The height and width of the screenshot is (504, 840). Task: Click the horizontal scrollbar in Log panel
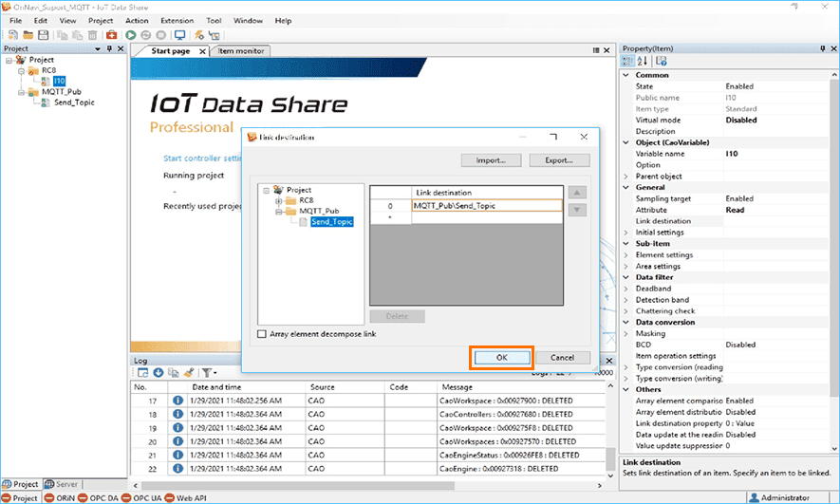(297, 486)
